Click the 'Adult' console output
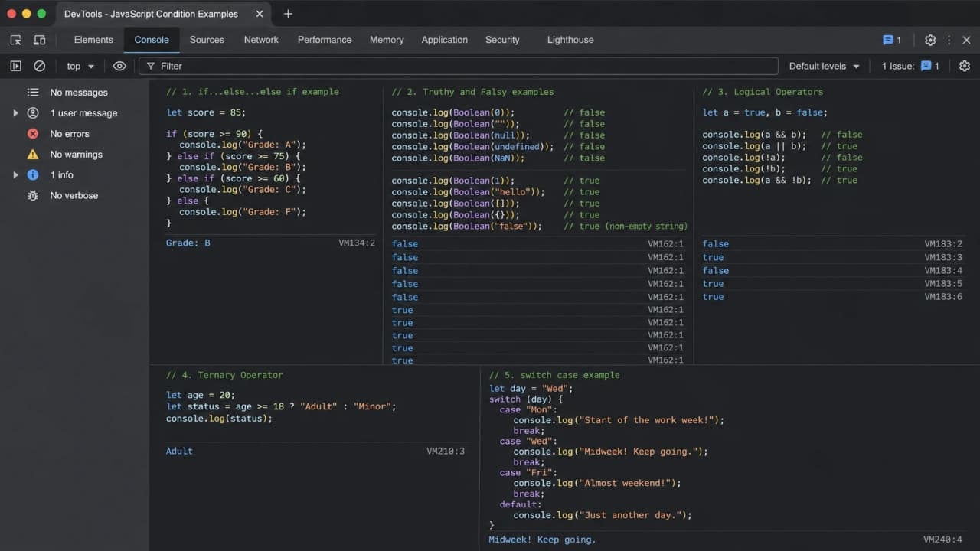980x551 pixels. (x=179, y=451)
